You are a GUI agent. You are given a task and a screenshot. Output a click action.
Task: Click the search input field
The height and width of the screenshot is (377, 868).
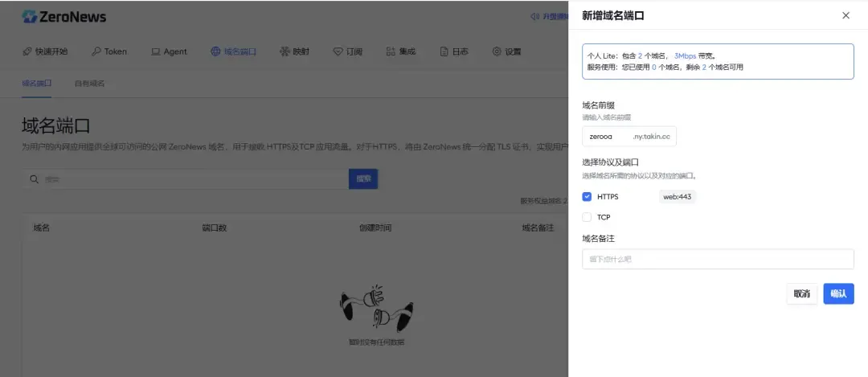186,178
